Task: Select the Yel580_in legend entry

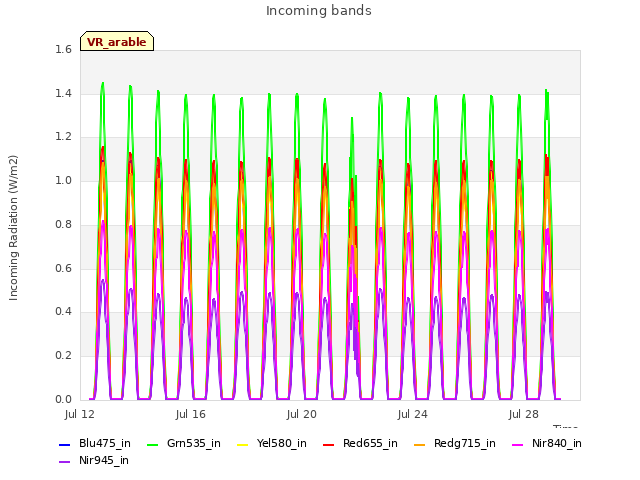Action: pyautogui.click(x=272, y=444)
